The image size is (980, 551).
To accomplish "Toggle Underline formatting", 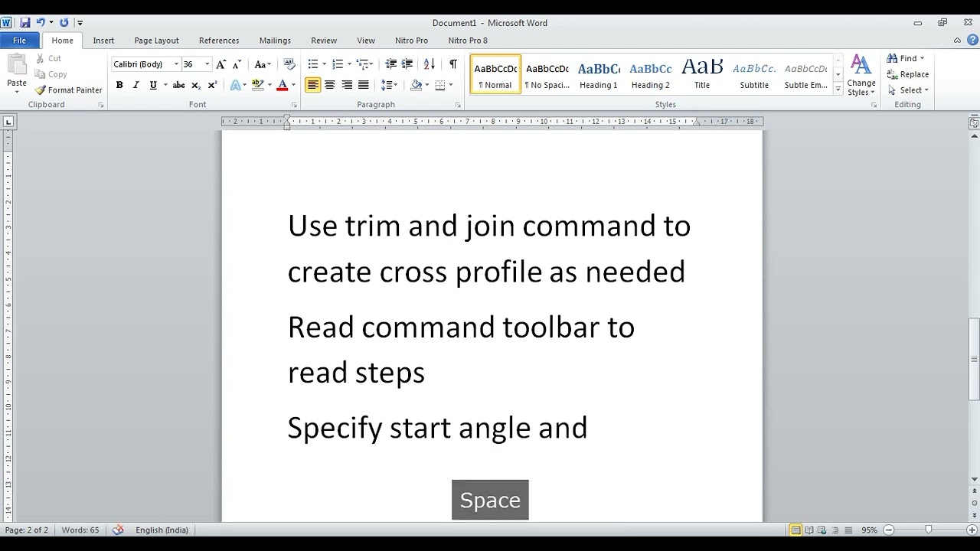I will (153, 85).
